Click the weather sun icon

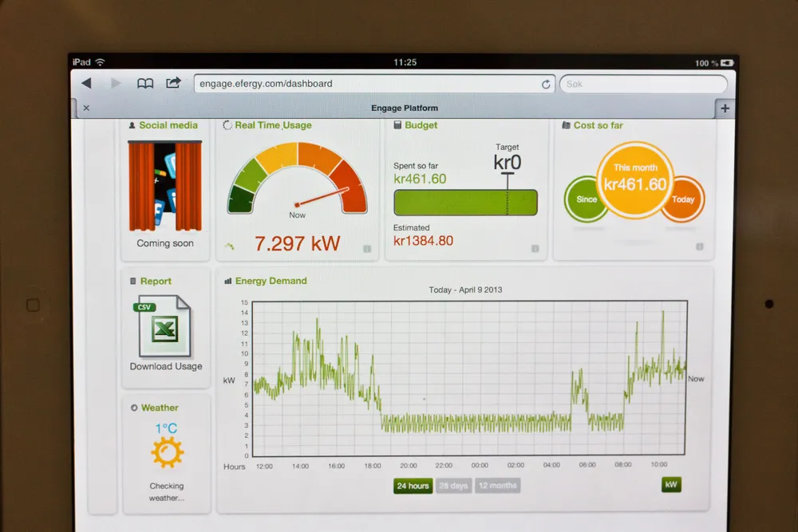167,452
